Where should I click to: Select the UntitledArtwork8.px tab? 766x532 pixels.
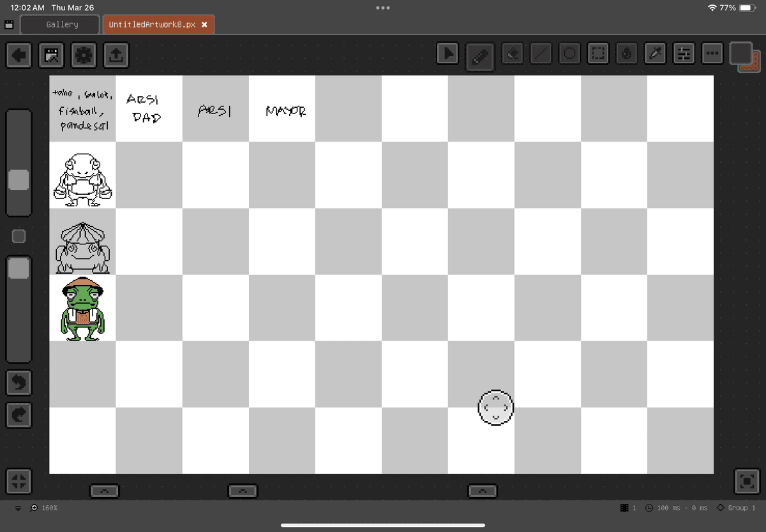152,25
